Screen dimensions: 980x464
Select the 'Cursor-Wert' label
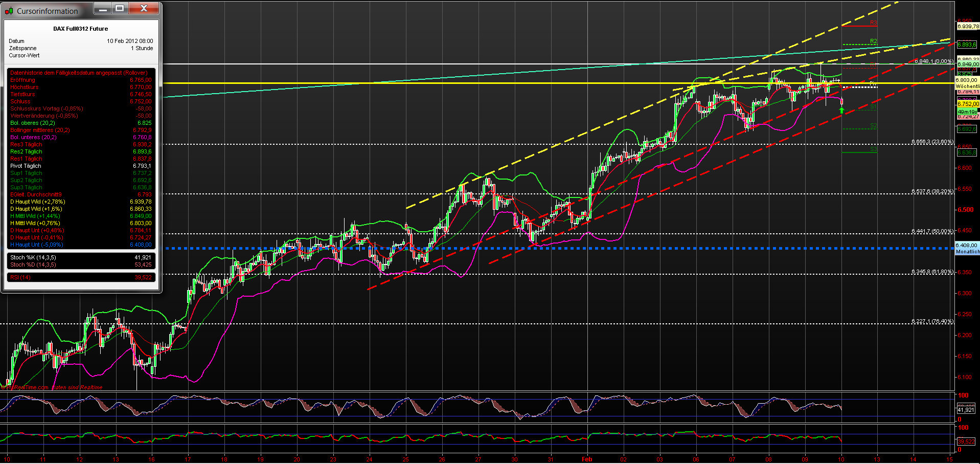(x=24, y=55)
